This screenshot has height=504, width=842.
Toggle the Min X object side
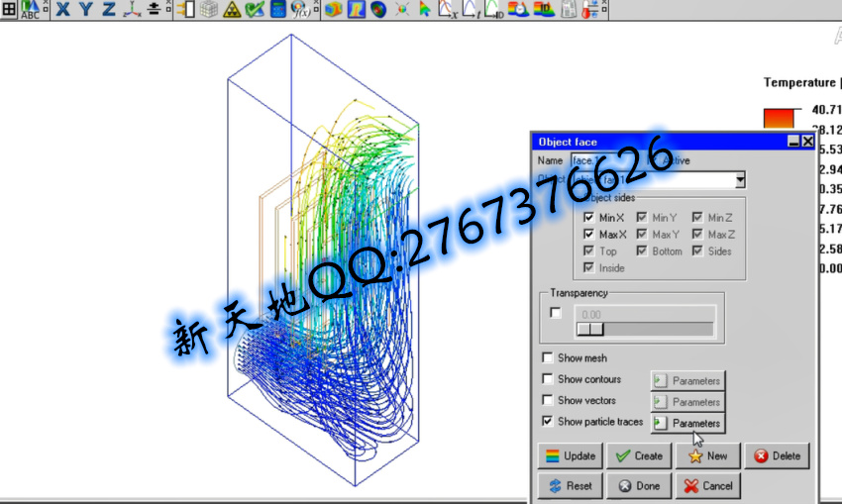pos(588,218)
